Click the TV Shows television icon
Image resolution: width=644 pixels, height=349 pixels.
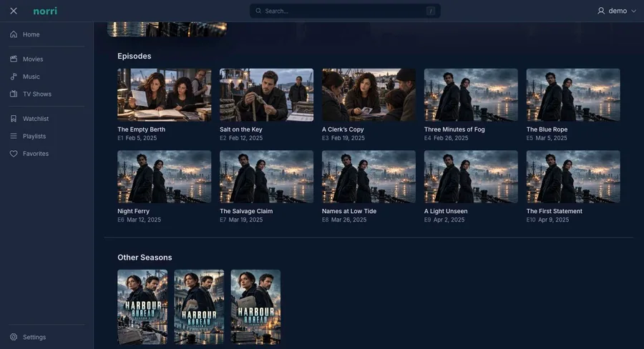pos(14,94)
